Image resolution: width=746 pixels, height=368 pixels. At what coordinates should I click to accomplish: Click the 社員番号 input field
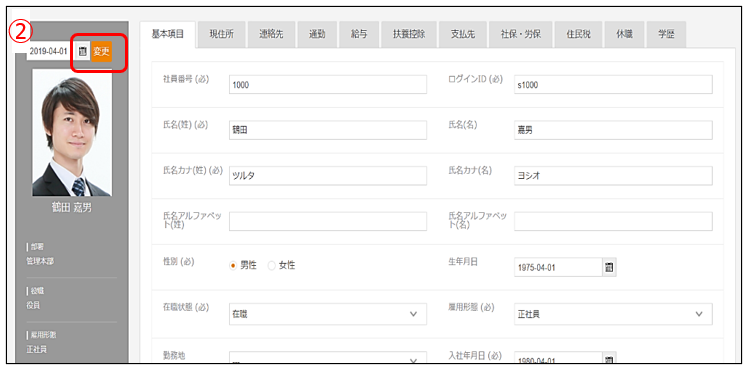[x=328, y=85]
